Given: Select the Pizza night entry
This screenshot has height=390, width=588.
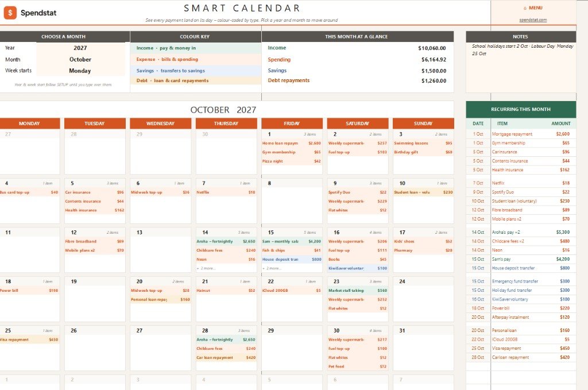Looking at the screenshot, I should click(292, 161).
